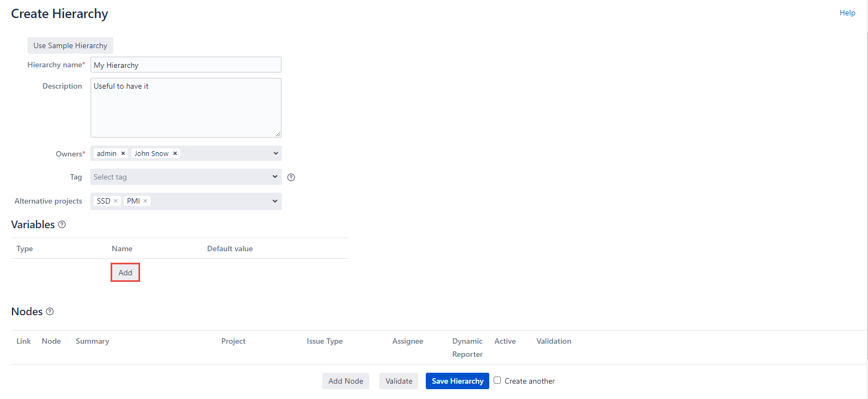Click inside the Description text area
The image size is (868, 399).
click(186, 109)
